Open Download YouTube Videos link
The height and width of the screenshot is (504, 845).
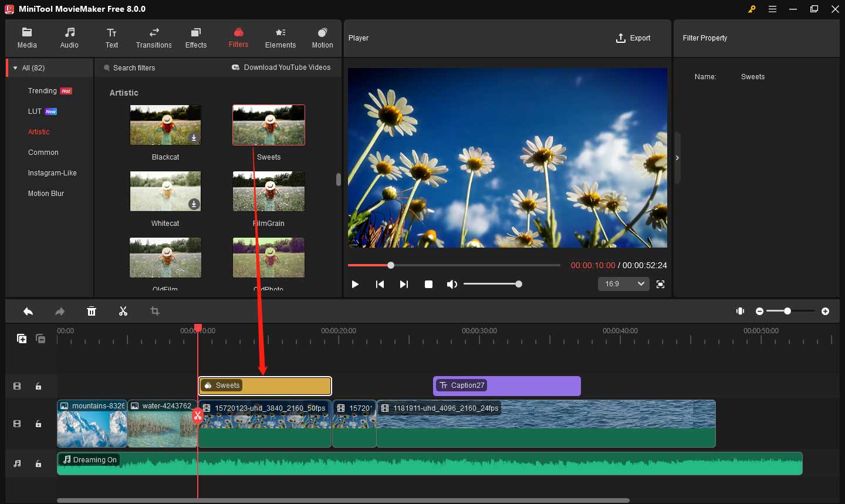pos(281,67)
